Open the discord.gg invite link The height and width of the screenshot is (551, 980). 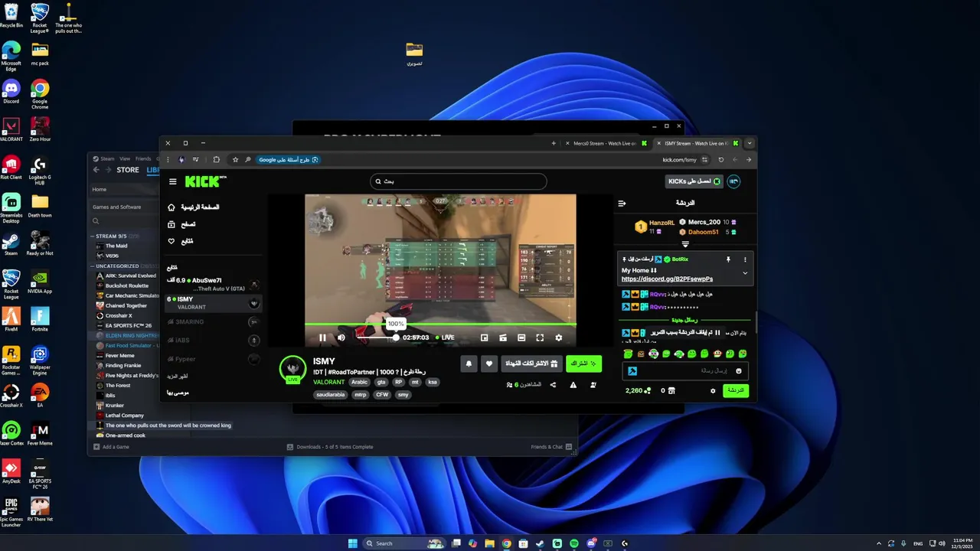(x=667, y=279)
